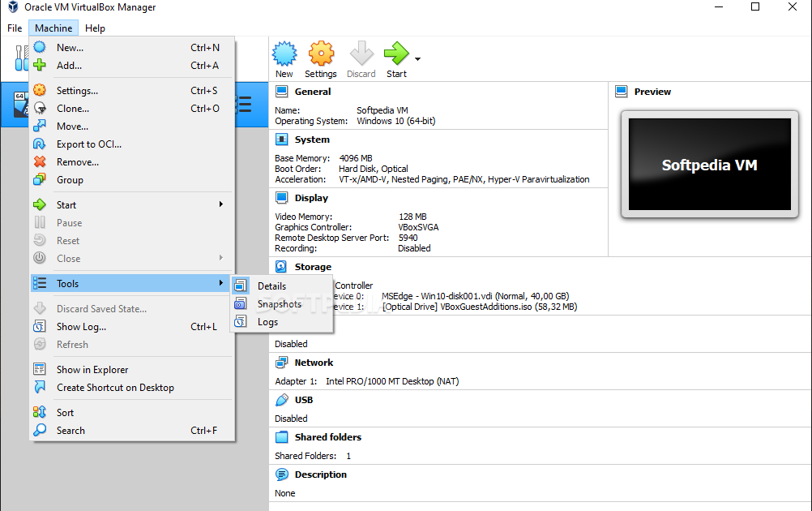Click the 'Windows 10 (64-bit)' value
812x511 pixels.
396,121
